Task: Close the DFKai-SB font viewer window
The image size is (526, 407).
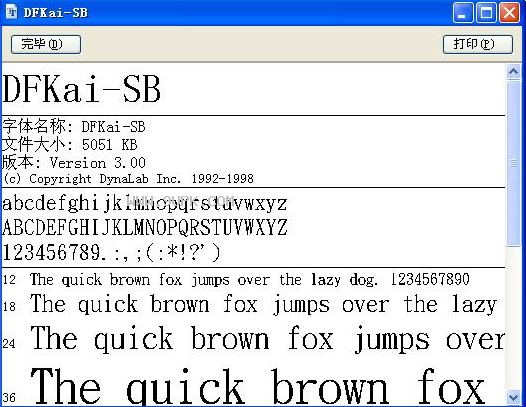Action: click(509, 13)
